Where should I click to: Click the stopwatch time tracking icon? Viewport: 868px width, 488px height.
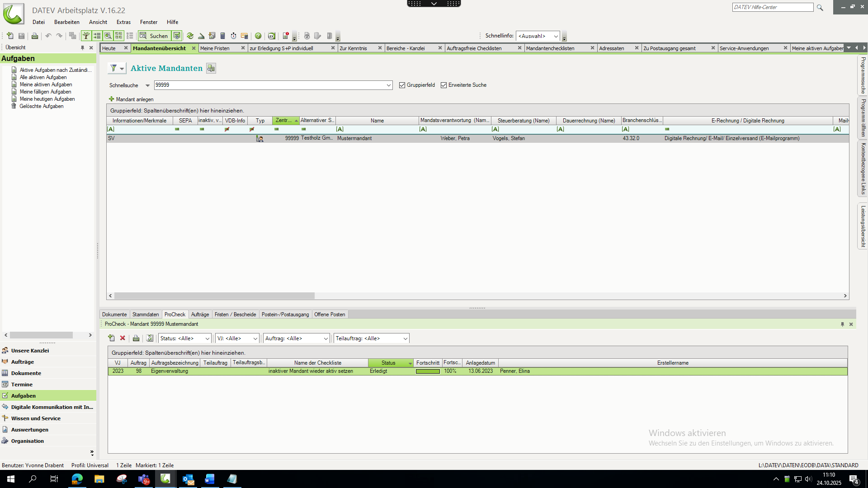click(x=234, y=36)
